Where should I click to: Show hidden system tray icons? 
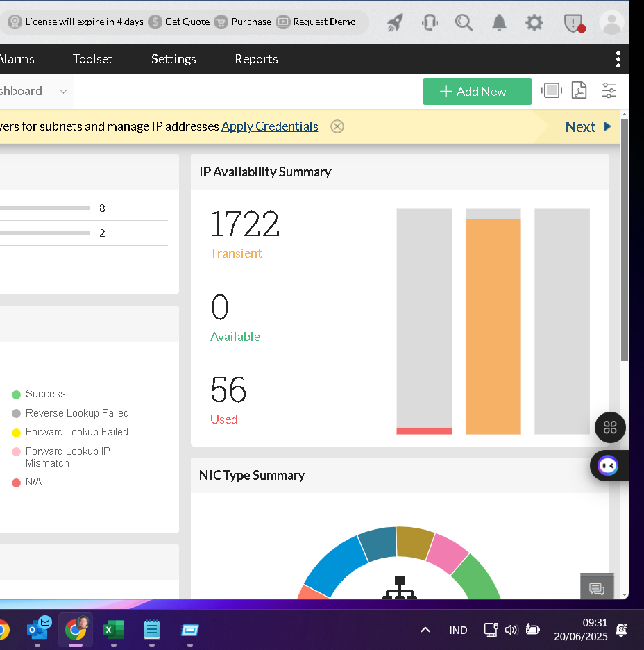pos(425,630)
